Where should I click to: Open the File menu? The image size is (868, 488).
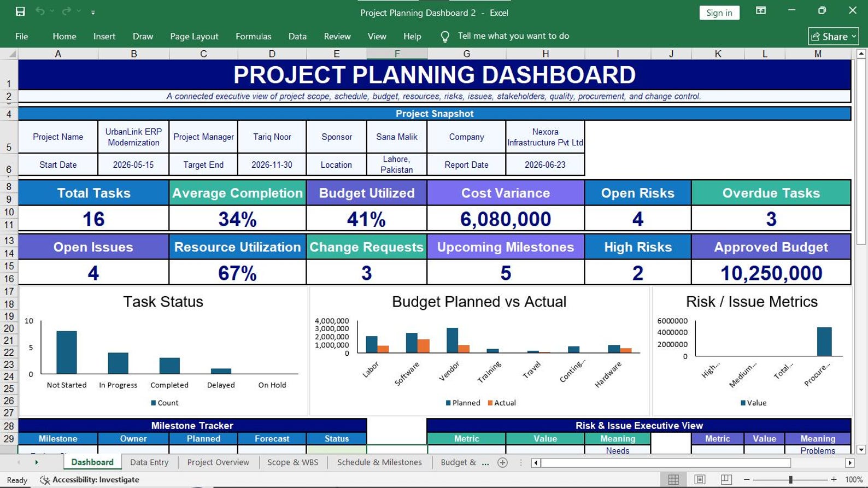[22, 36]
